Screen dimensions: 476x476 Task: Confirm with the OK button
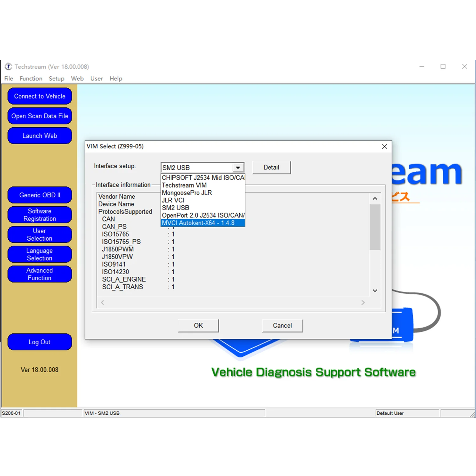coord(198,326)
